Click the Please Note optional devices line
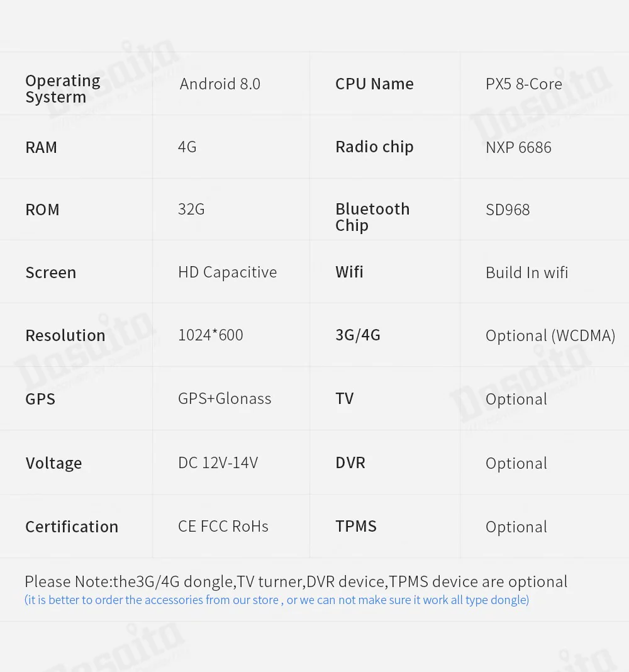Image resolution: width=629 pixels, height=672 pixels. coord(296,581)
